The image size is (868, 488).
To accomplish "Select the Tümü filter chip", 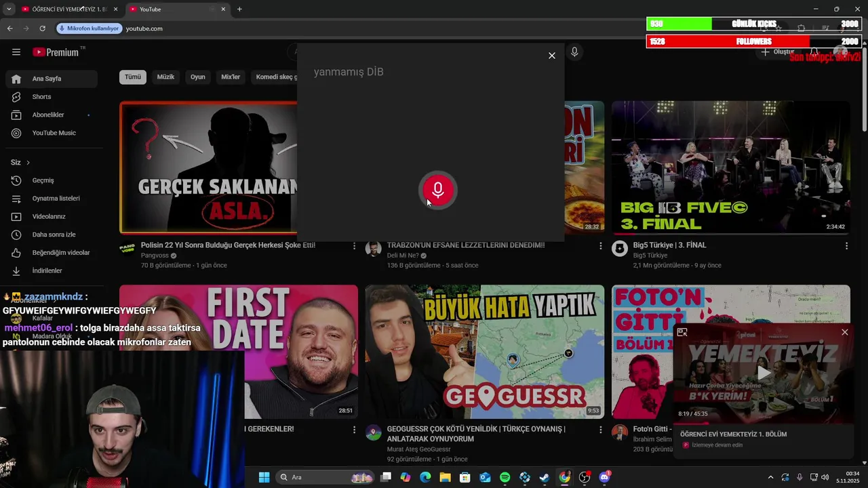I will point(133,77).
